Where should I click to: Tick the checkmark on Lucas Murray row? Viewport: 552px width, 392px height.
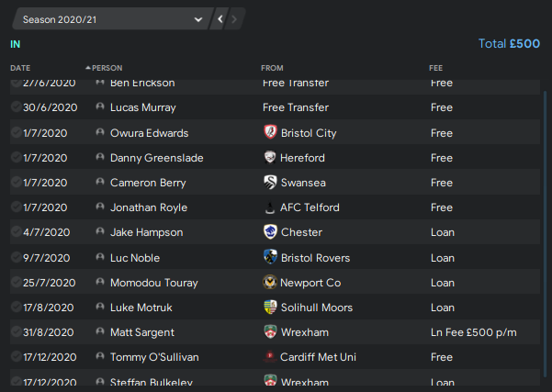(16, 106)
